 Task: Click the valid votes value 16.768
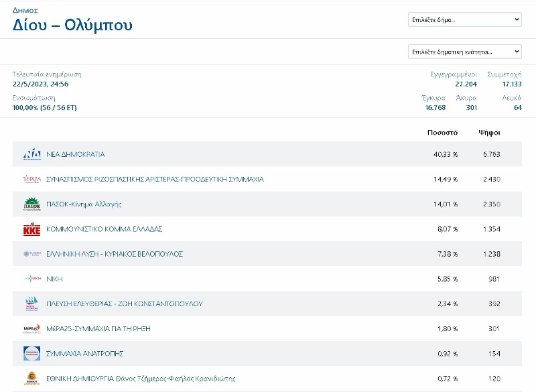[435, 108]
